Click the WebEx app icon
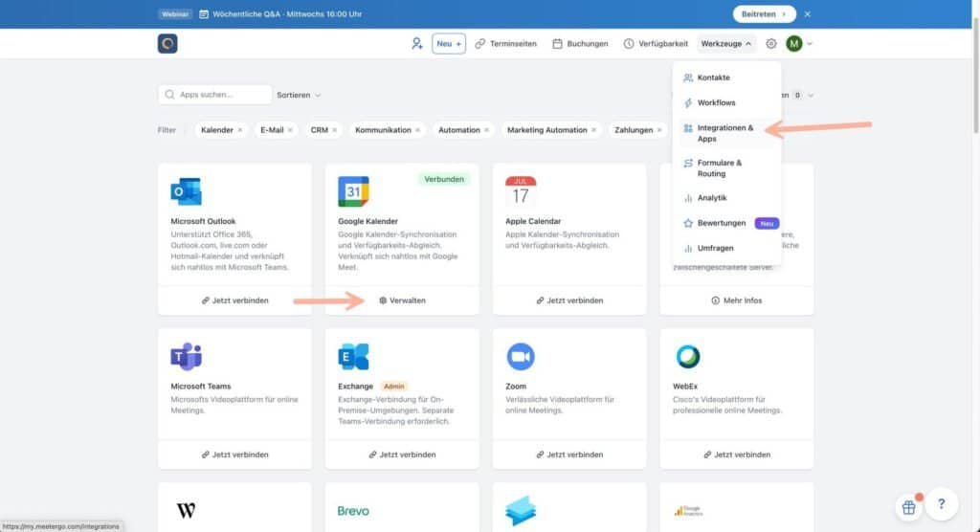 tap(688, 356)
